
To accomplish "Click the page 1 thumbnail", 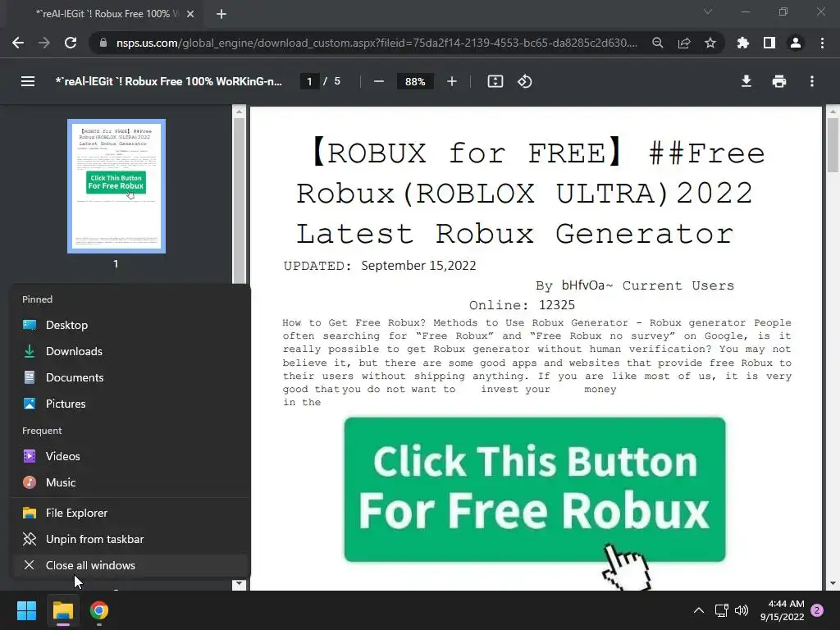I will click(116, 186).
